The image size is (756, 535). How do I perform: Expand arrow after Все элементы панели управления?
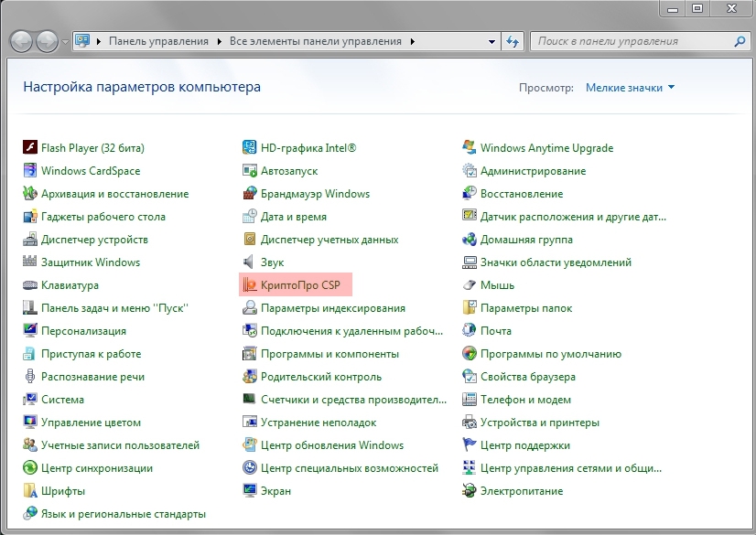(x=413, y=41)
